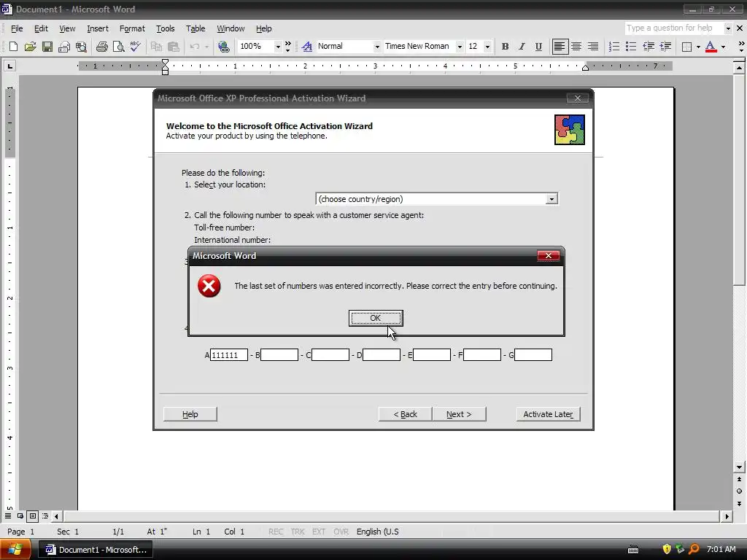
Task: Click the Decrease Indent icon
Action: (x=649, y=46)
